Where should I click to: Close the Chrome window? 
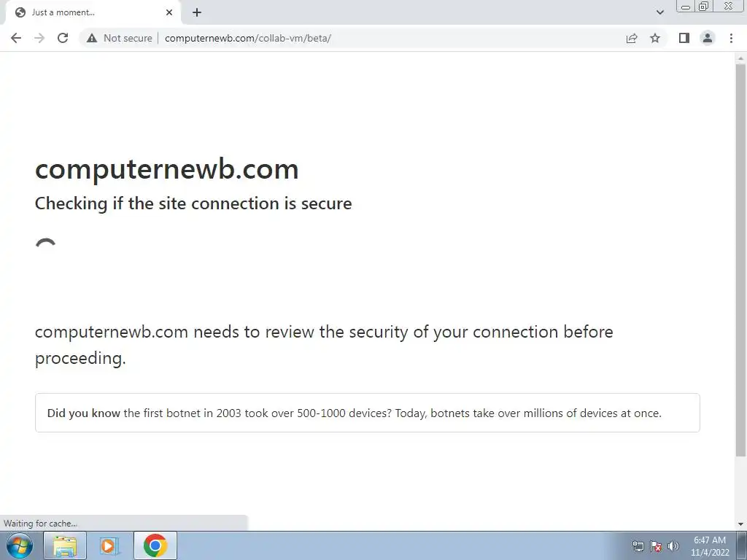[x=729, y=7]
